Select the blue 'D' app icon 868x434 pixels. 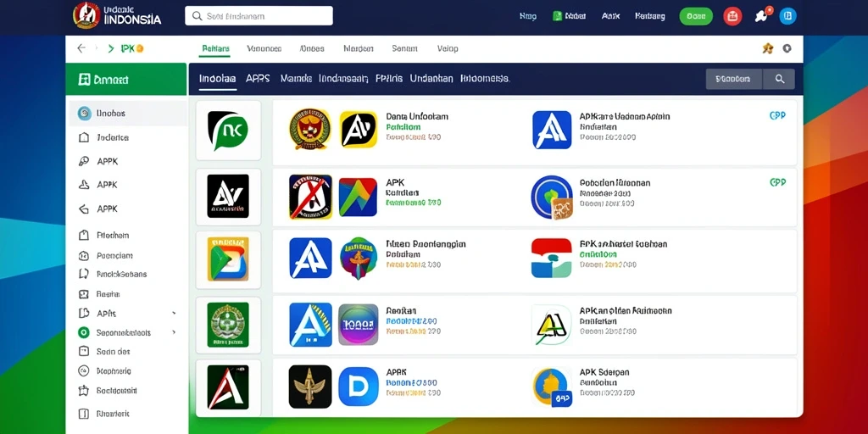click(x=359, y=386)
